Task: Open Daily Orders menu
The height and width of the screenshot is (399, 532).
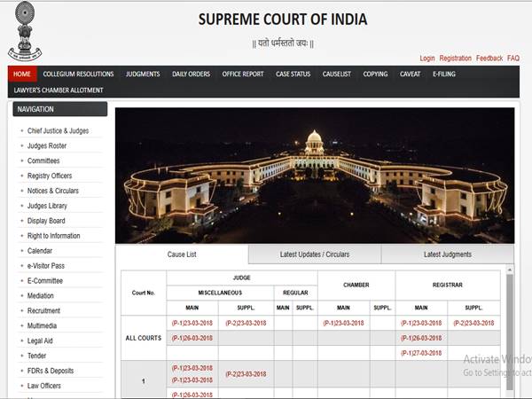Action: coord(191,74)
